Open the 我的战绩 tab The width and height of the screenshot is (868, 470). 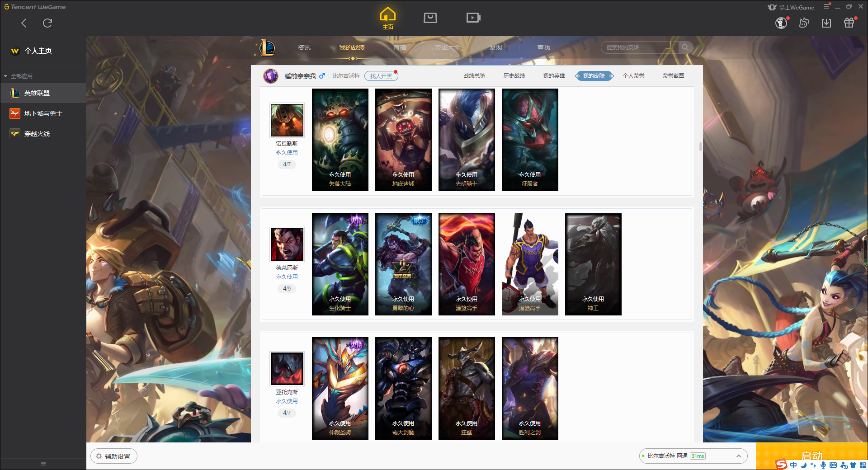352,47
